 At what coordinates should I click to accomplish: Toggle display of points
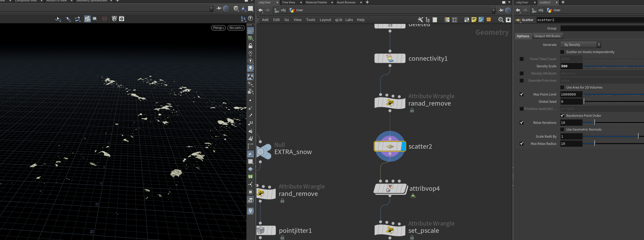click(250, 100)
